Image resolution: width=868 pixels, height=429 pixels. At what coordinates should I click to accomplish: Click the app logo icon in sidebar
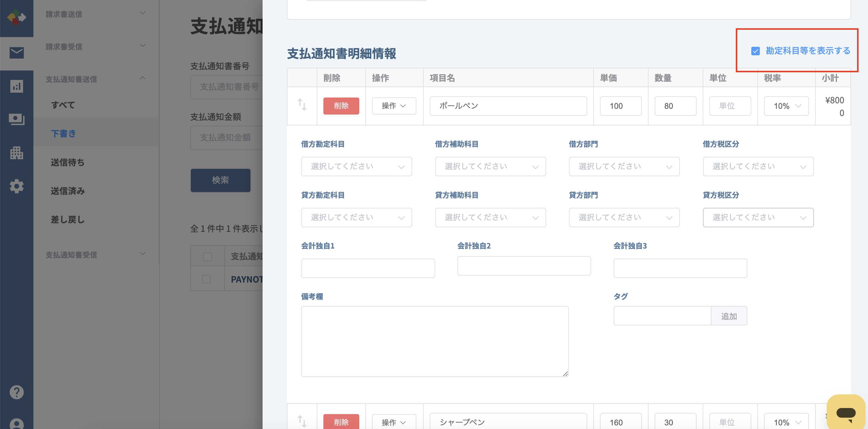point(16,17)
